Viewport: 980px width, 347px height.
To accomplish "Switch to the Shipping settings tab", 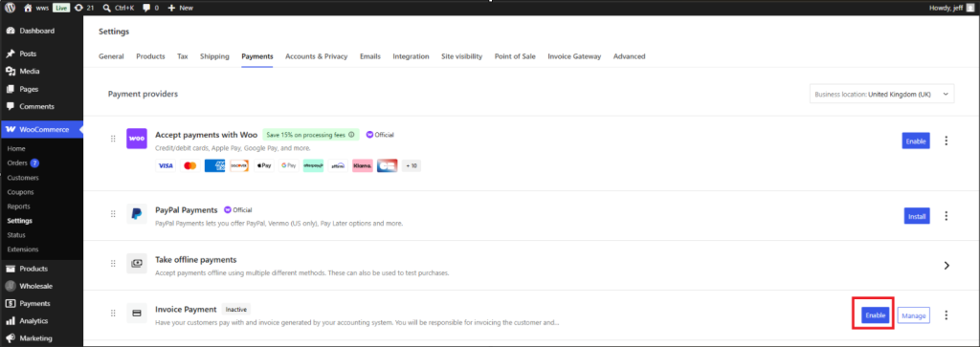I will (x=214, y=56).
